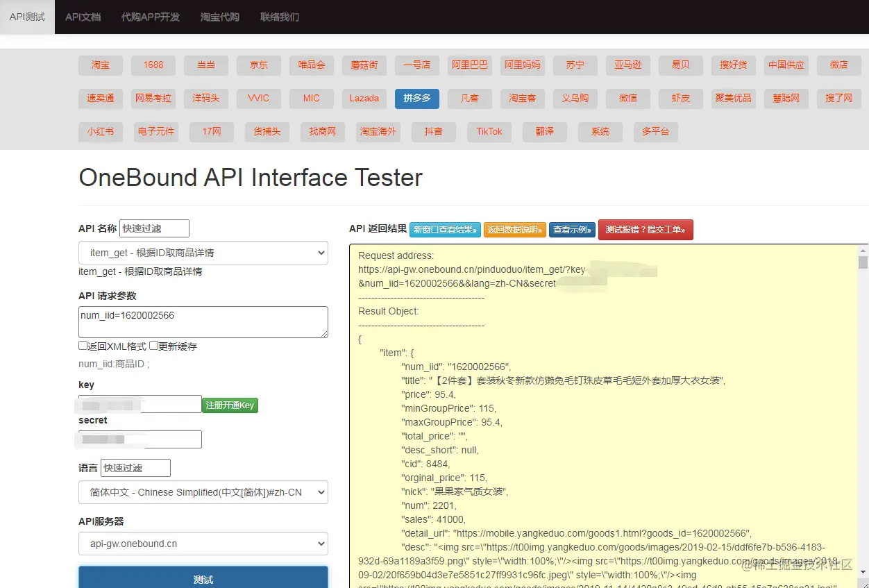
Task: Switch to the API文档 nav tab
Action: click(x=83, y=17)
